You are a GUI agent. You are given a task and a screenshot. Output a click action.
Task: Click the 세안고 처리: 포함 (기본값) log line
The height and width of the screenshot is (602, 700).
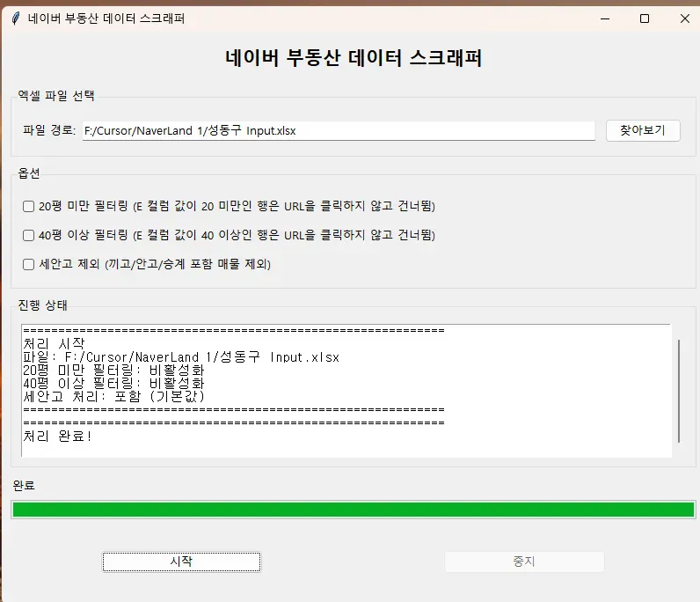tap(113, 396)
